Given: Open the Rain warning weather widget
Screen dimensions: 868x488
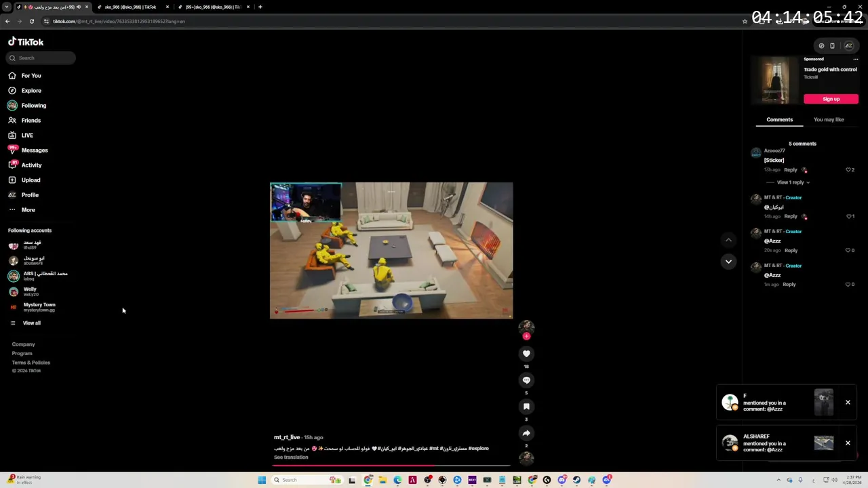Looking at the screenshot, I should click(x=23, y=480).
